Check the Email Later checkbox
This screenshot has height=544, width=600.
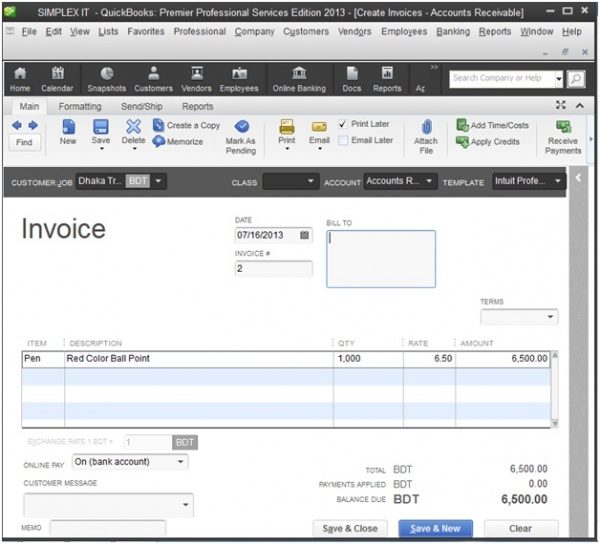(343, 140)
